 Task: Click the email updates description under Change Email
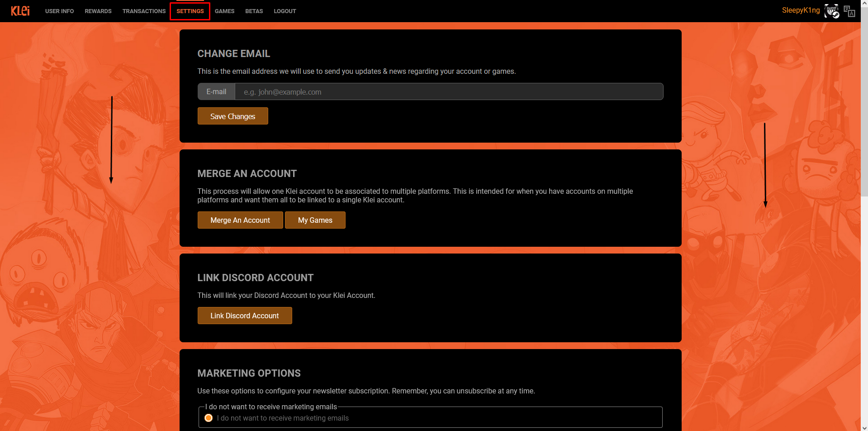coord(356,71)
